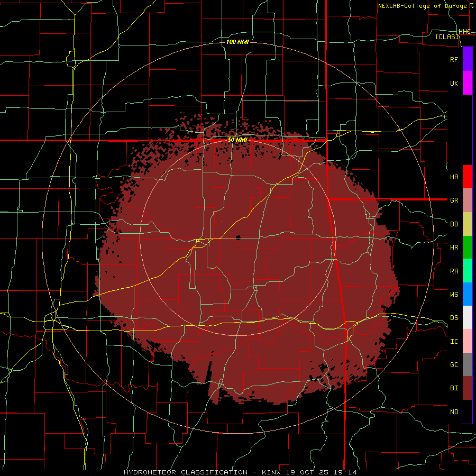Click the RA legend label
This screenshot has height=476, width=476.
(454, 271)
